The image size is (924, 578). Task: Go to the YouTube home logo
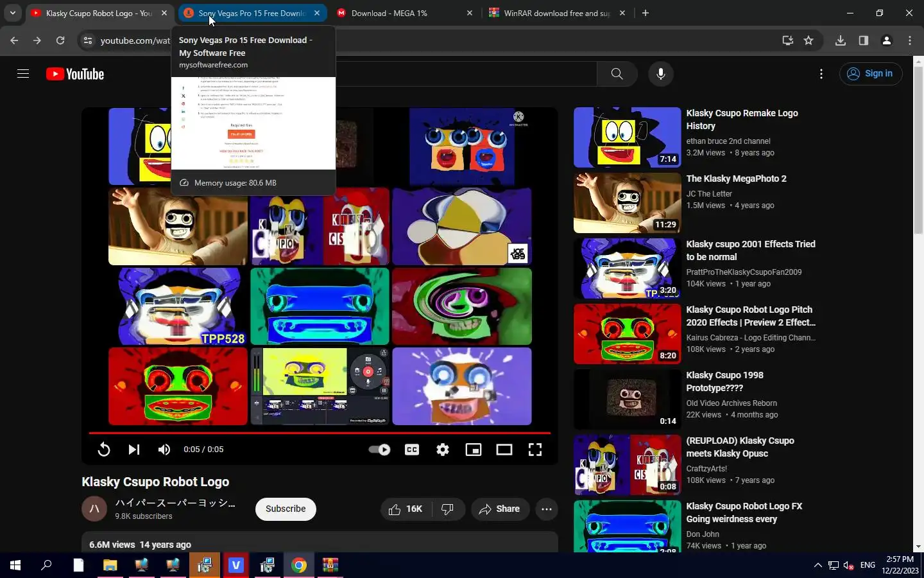tap(75, 74)
